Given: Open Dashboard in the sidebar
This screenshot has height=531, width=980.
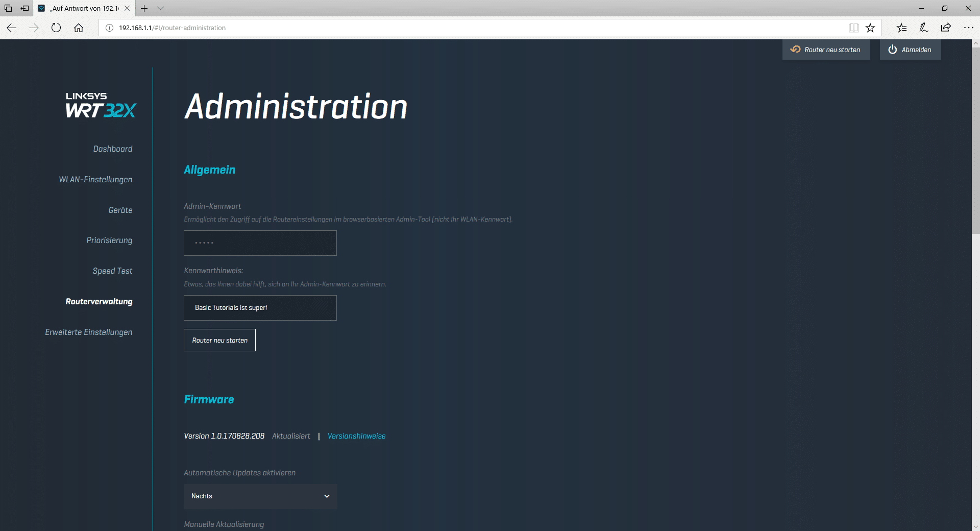Looking at the screenshot, I should (112, 149).
